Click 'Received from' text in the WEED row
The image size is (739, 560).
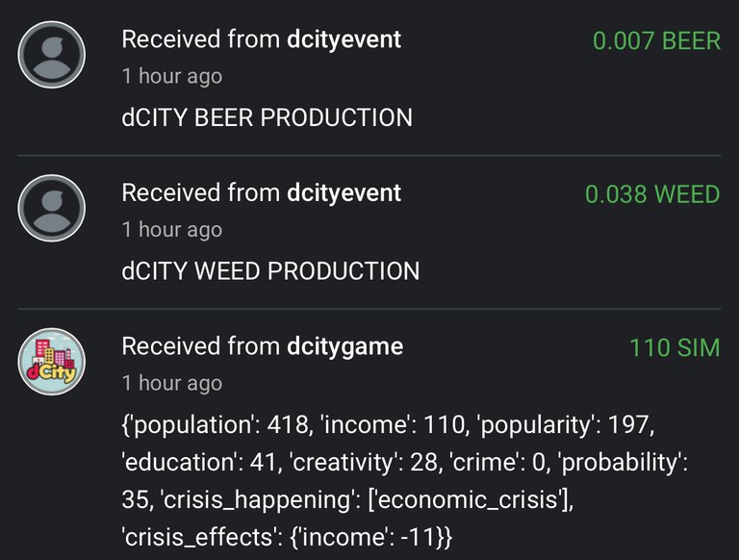(x=201, y=192)
